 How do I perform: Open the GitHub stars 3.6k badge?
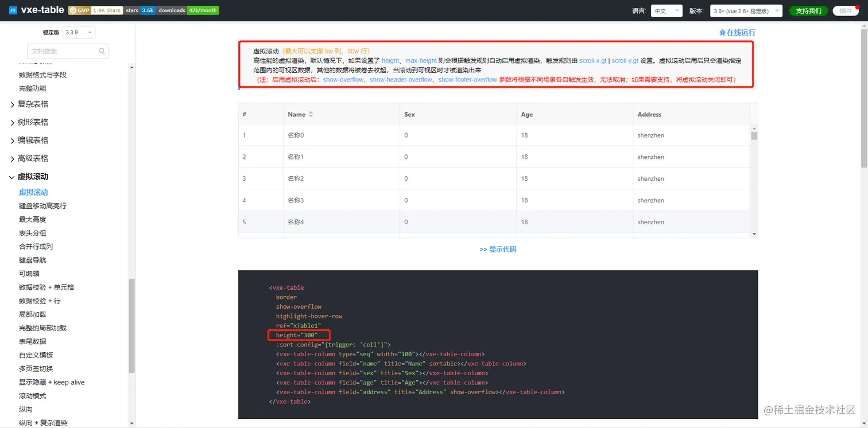140,10
